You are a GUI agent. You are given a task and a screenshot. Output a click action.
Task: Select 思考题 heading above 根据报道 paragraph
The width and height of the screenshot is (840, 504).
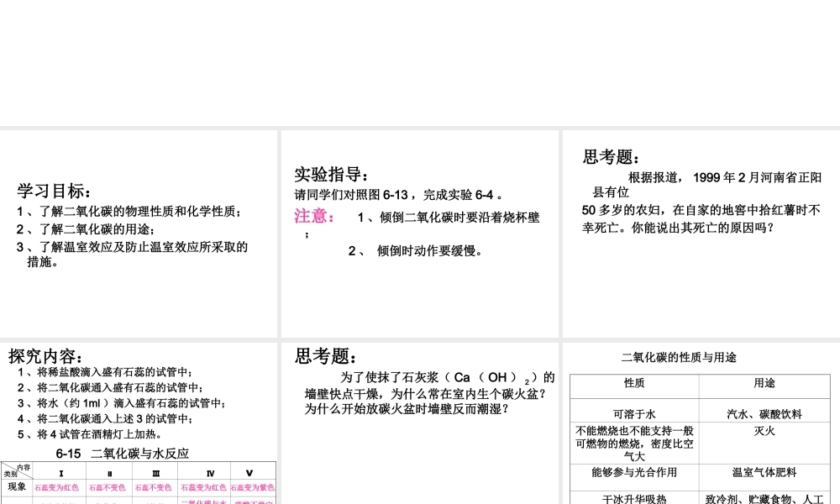tap(611, 157)
